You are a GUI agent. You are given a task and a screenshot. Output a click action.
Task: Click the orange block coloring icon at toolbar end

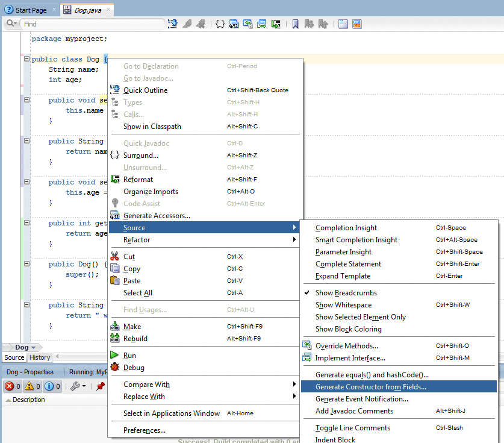click(357, 24)
